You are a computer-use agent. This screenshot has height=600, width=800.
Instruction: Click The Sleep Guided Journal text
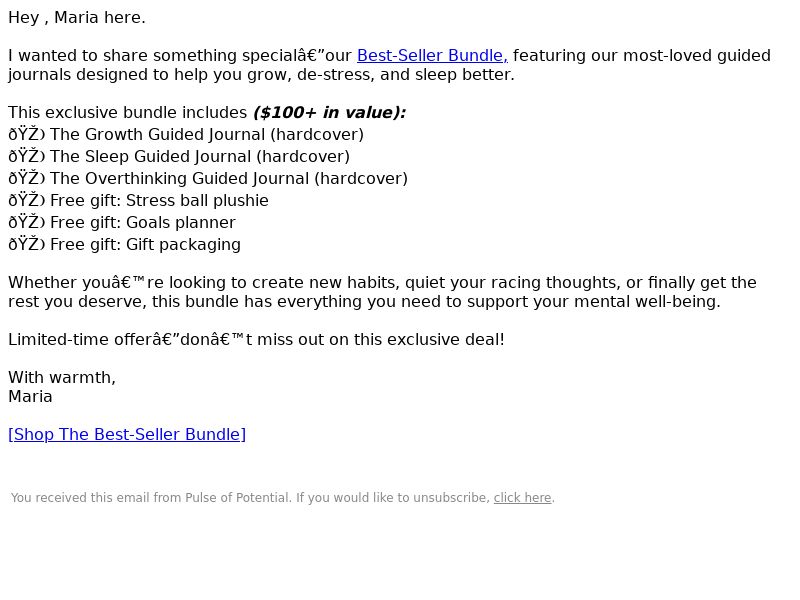(x=200, y=156)
